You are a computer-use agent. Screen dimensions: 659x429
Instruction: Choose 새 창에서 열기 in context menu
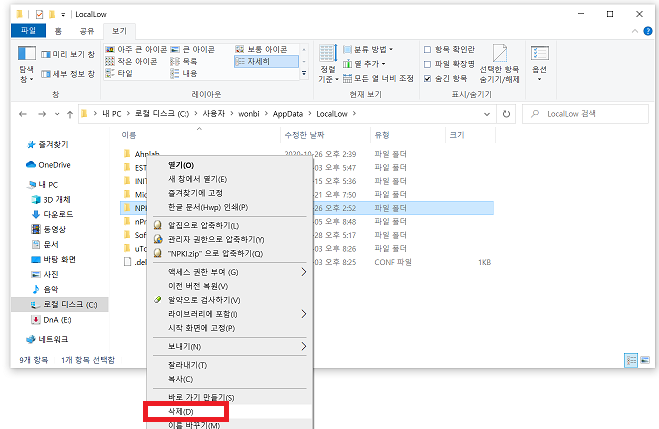[x=230, y=179]
